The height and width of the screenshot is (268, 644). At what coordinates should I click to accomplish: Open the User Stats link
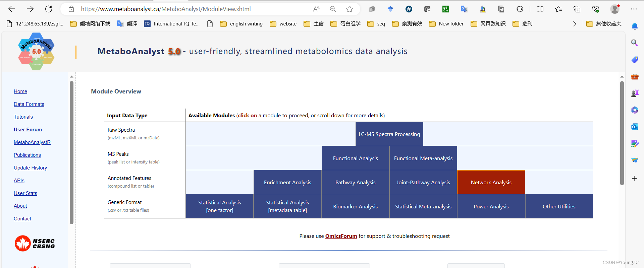(25, 193)
